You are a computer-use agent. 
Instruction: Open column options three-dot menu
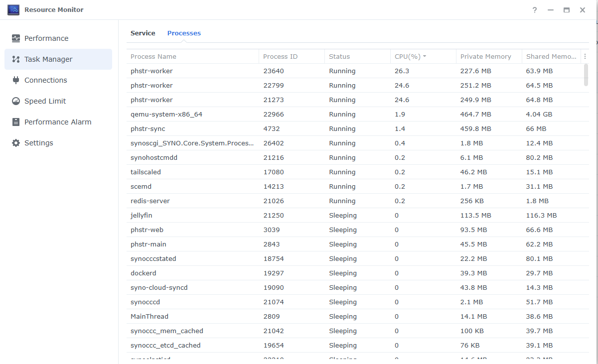pyautogui.click(x=585, y=57)
